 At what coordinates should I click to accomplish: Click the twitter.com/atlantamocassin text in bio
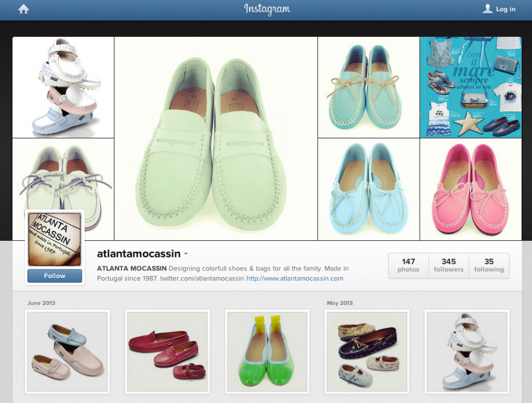(x=202, y=278)
